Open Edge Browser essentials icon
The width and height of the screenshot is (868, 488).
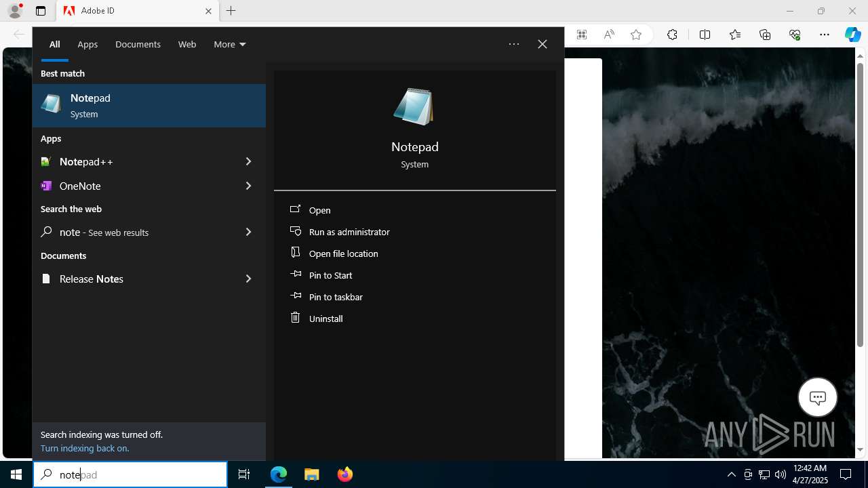coord(795,35)
